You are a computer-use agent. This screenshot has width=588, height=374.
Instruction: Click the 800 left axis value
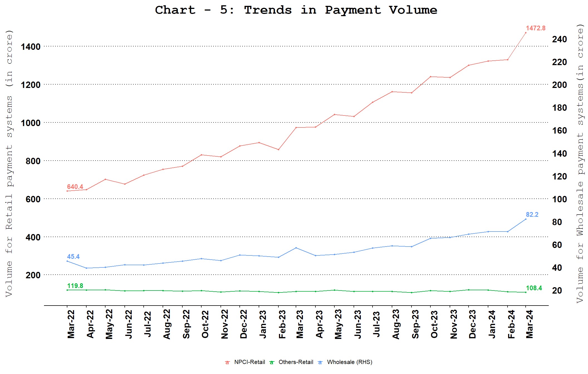[x=33, y=161]
